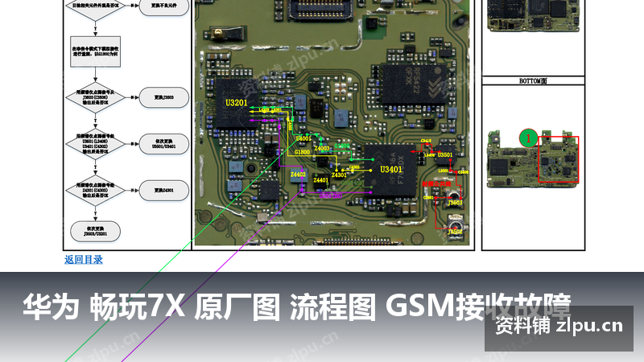Click the 资料铺 zlpu.cn badge

(559, 328)
